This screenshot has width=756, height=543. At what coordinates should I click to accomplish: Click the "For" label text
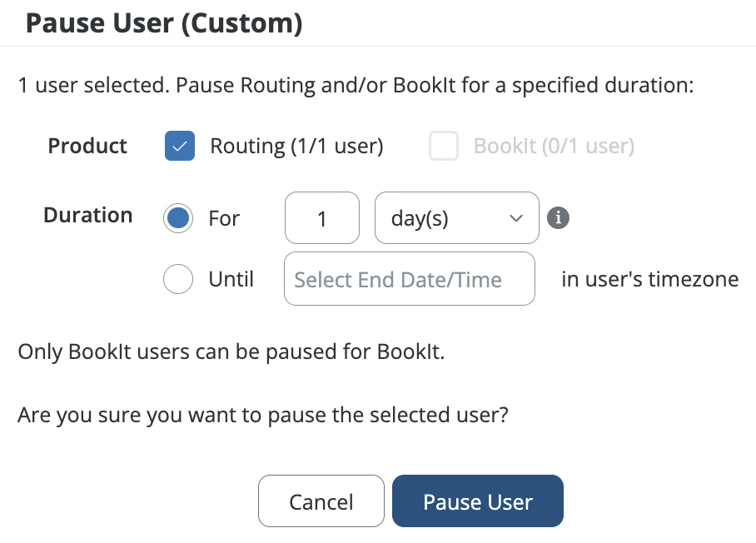(x=224, y=218)
